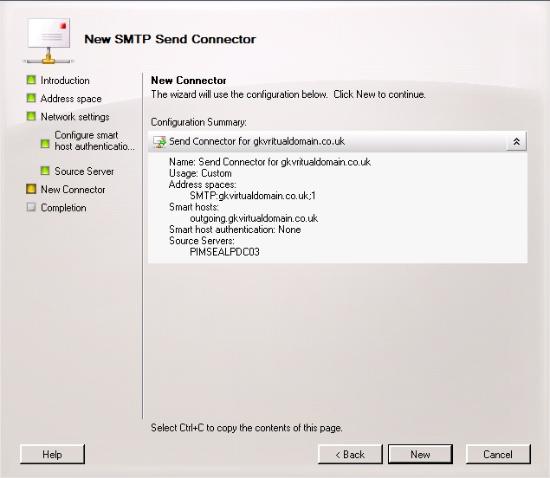Select the Completion wizard step label
550x478 pixels.
point(63,208)
